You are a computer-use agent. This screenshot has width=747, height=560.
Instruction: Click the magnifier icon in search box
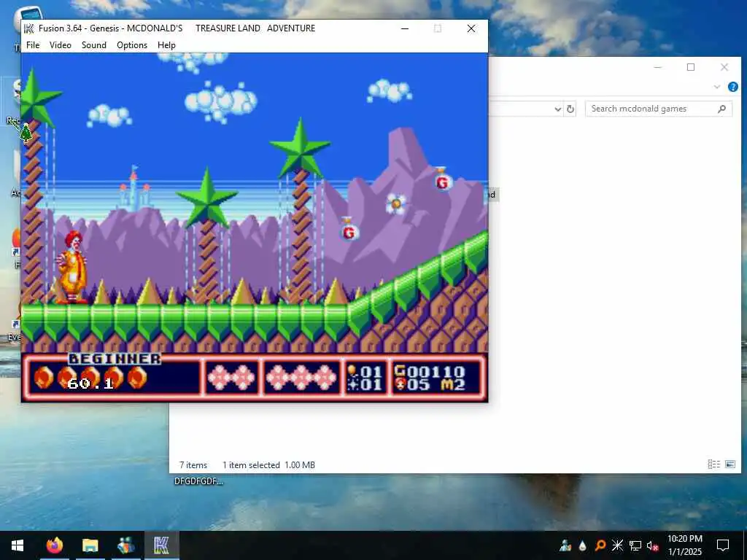(x=721, y=109)
